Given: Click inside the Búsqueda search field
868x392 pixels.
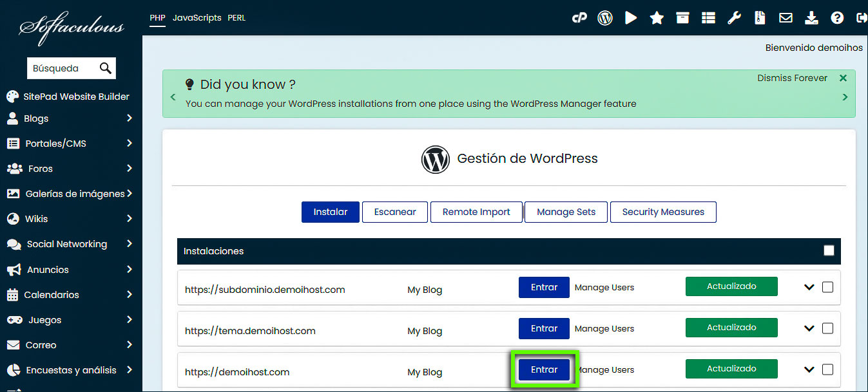Looking at the screenshot, I should click(64, 68).
